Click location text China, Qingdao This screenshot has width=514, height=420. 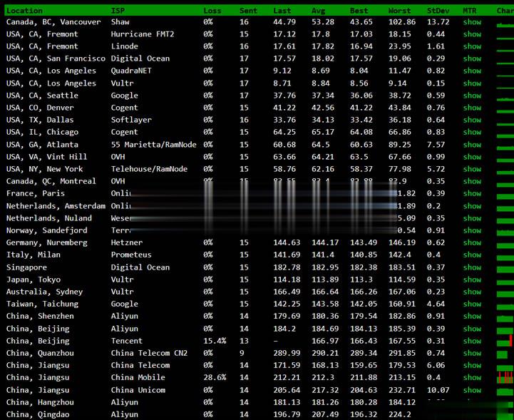coord(38,414)
